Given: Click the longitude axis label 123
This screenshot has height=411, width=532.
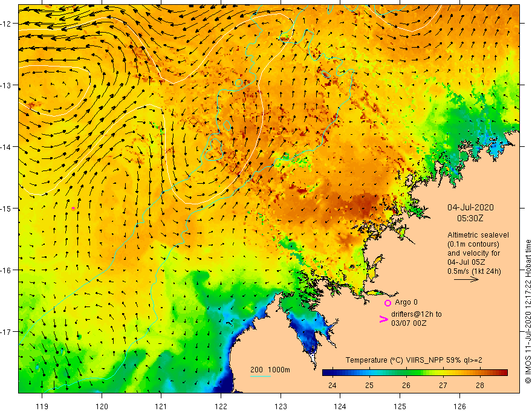Looking at the screenshot, I should coord(281,406).
